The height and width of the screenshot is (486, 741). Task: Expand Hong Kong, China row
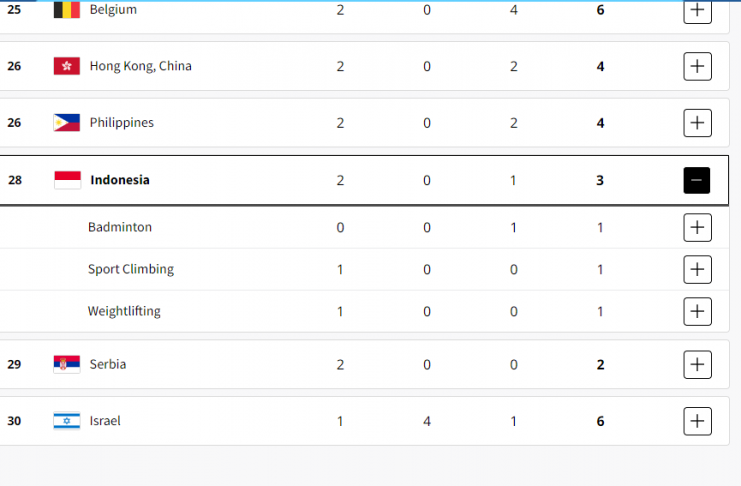(697, 67)
